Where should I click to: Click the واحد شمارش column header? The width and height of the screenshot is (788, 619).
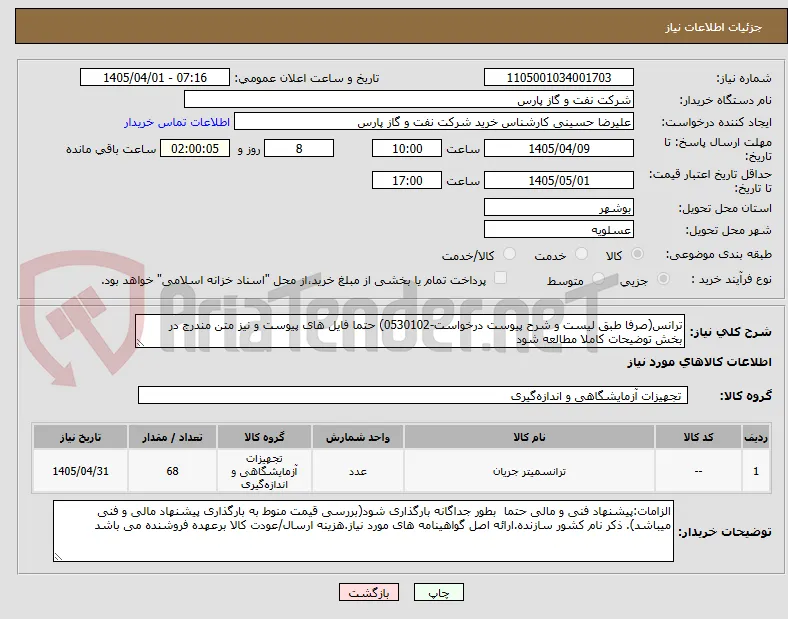(358, 437)
